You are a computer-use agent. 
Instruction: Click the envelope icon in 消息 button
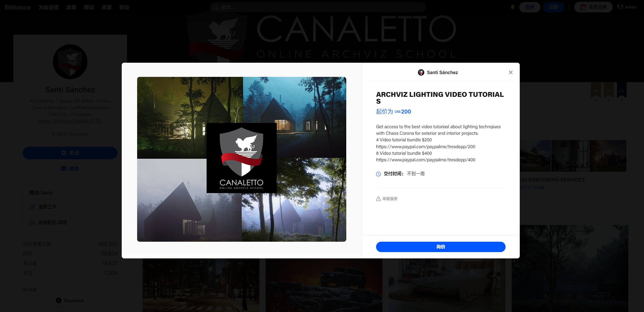pos(64,169)
